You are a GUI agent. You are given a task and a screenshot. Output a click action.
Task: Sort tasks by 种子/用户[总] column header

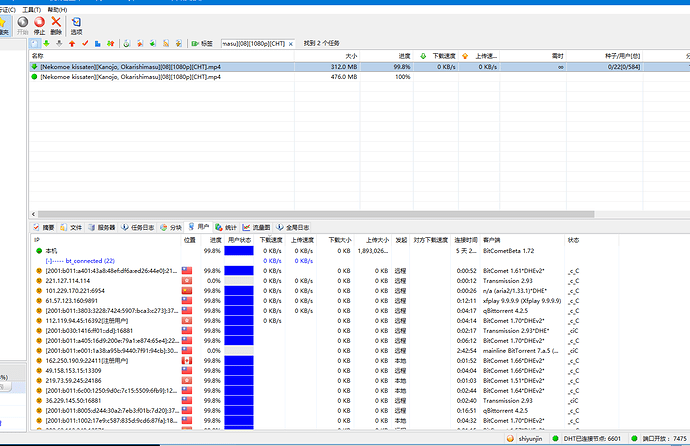point(604,56)
